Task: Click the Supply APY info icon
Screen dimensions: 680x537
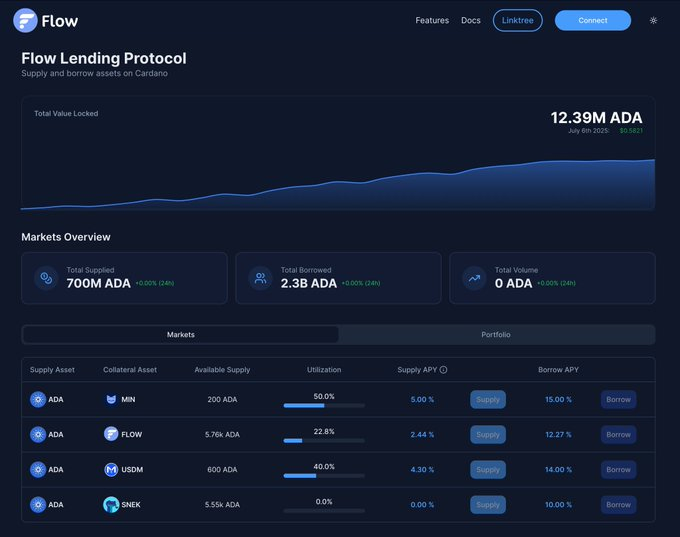Action: 443,370
